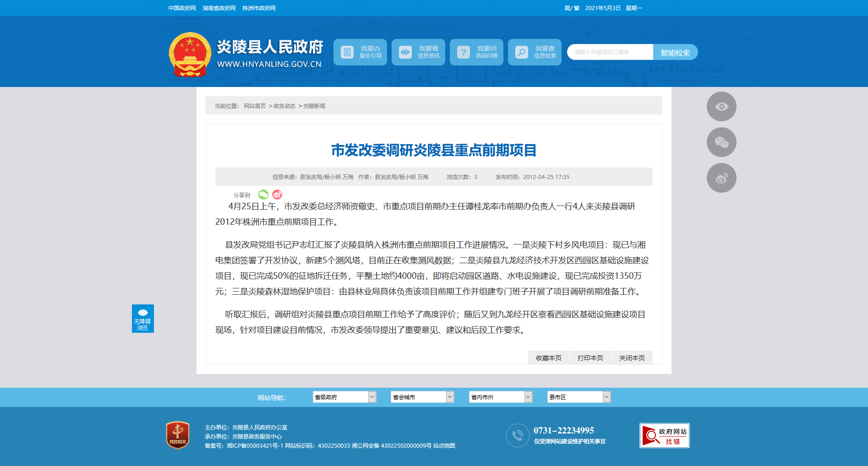Switch language using 简/繁 toggle
868x466 pixels.
[572, 8]
